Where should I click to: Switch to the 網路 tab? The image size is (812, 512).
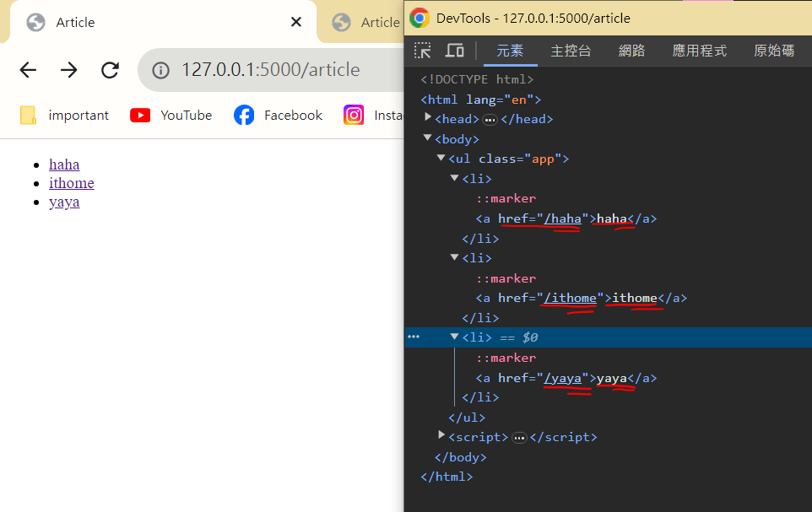pos(631,51)
